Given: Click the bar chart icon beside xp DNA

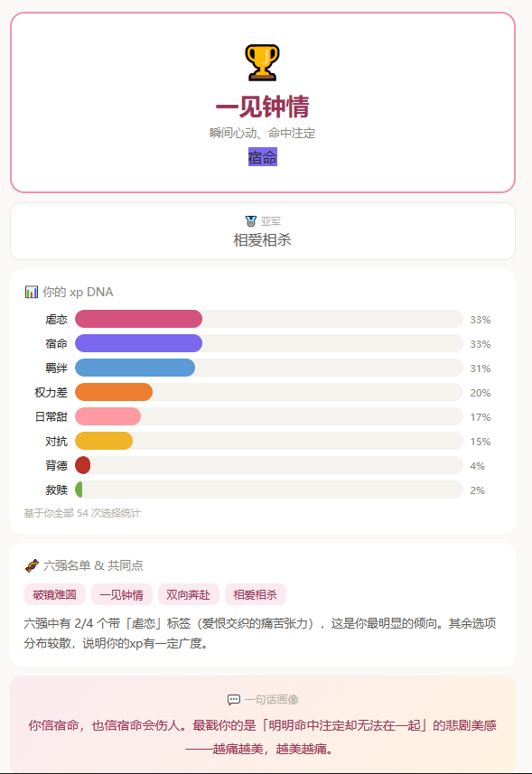Looking at the screenshot, I should coord(31,292).
